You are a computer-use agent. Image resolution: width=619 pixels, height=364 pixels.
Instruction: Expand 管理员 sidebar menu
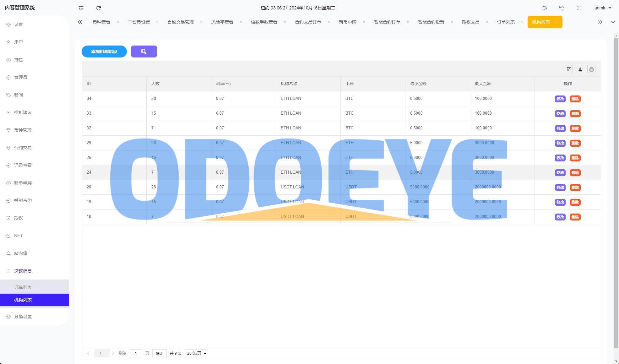[x=35, y=77]
